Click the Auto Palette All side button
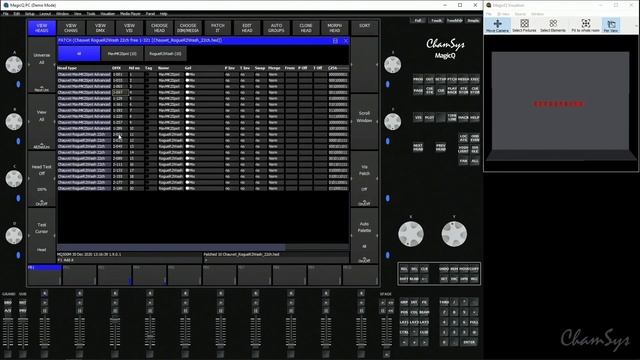Viewport: 640px width, 360px height. (364, 236)
